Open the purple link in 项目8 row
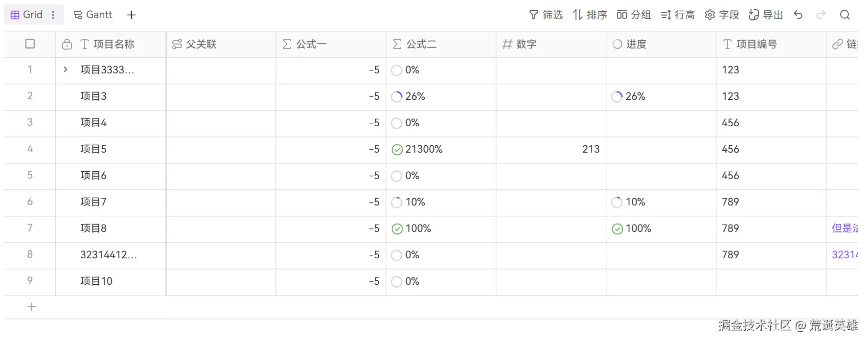 pos(845,228)
